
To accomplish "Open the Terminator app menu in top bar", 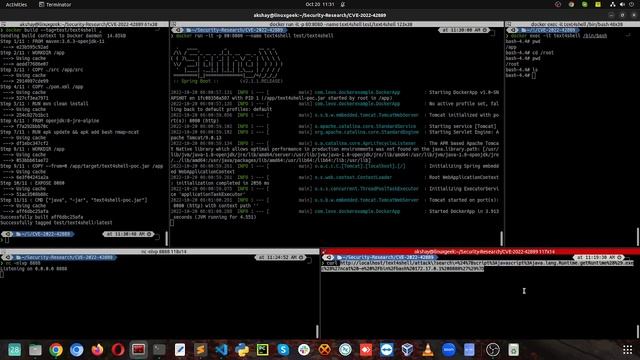I will tap(55, 4).
